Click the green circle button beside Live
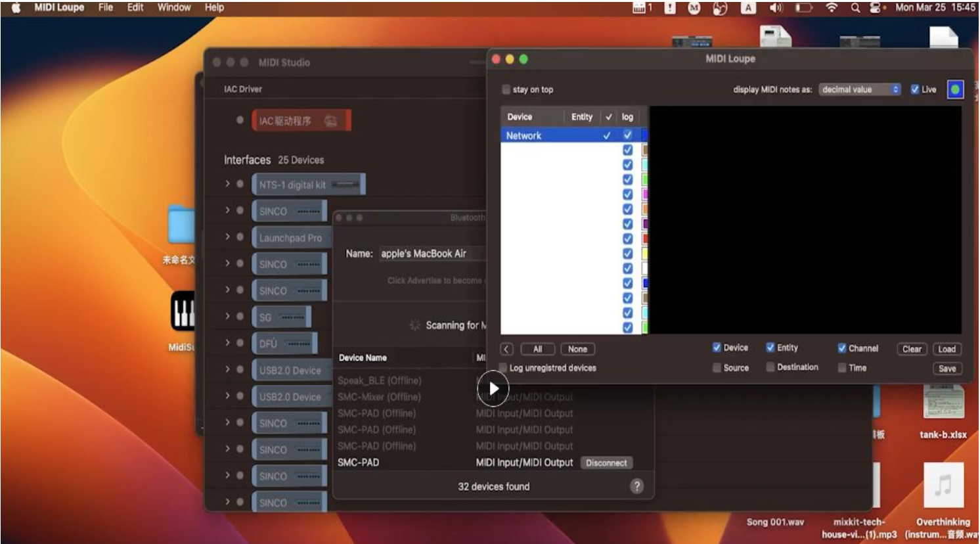The width and height of the screenshot is (980, 544). 955,89
